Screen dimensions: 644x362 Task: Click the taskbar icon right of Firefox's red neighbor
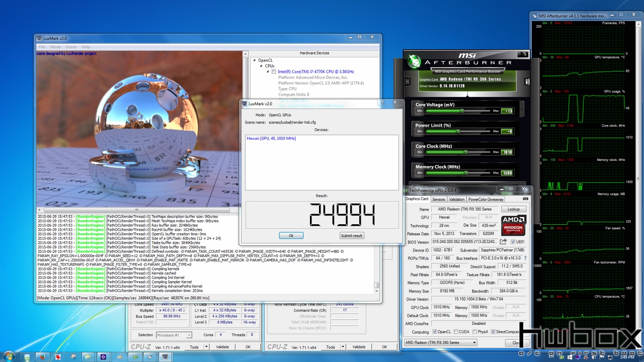73,356
